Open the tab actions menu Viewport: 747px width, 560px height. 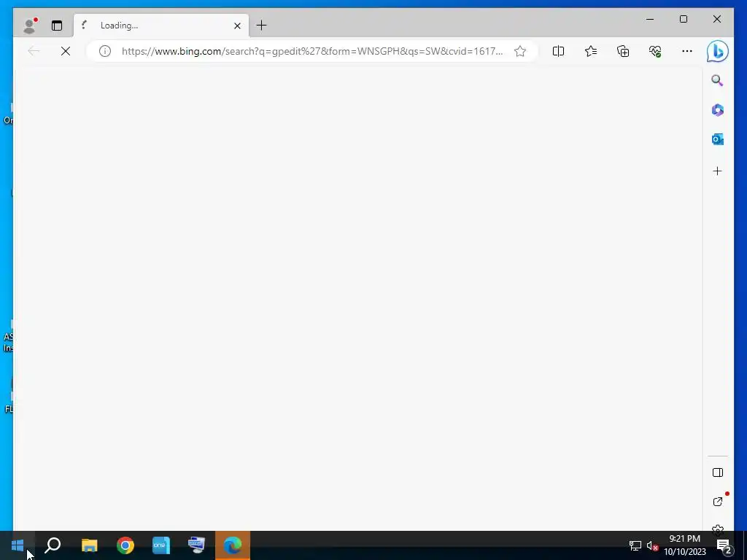(x=57, y=26)
